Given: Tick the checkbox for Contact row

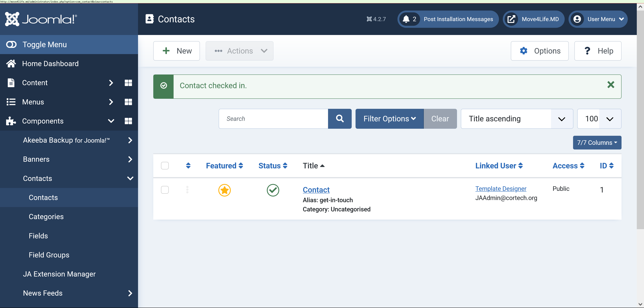Looking at the screenshot, I should pos(165,190).
